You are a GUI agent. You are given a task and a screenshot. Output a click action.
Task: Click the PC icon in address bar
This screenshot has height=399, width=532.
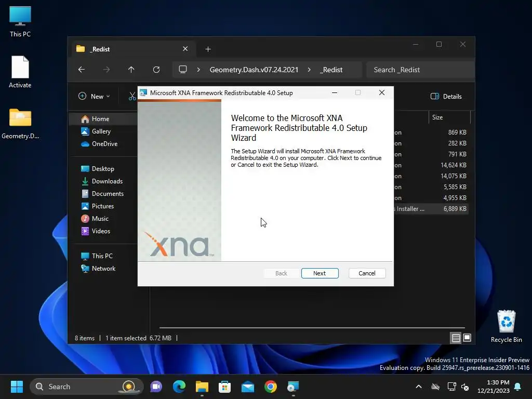tap(183, 70)
